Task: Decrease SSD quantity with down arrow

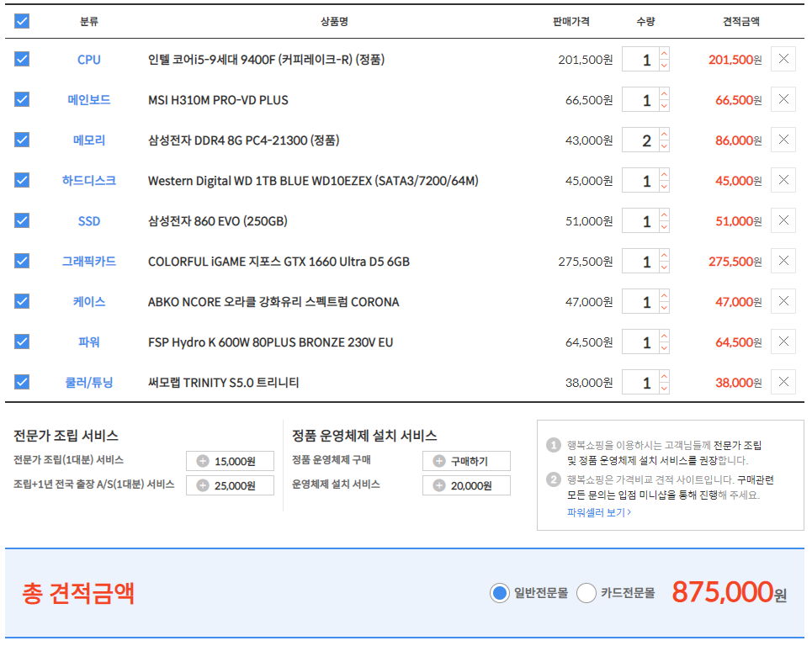Action: coord(664,227)
